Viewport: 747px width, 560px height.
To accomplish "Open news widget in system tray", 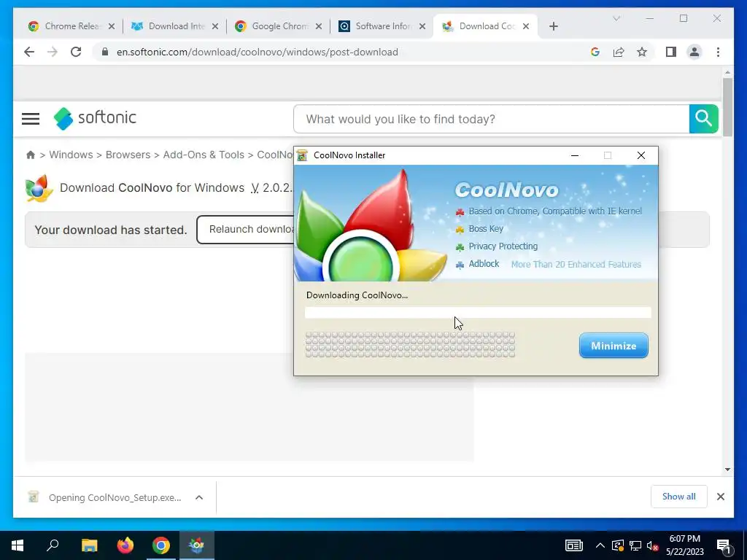I will [x=573, y=545].
